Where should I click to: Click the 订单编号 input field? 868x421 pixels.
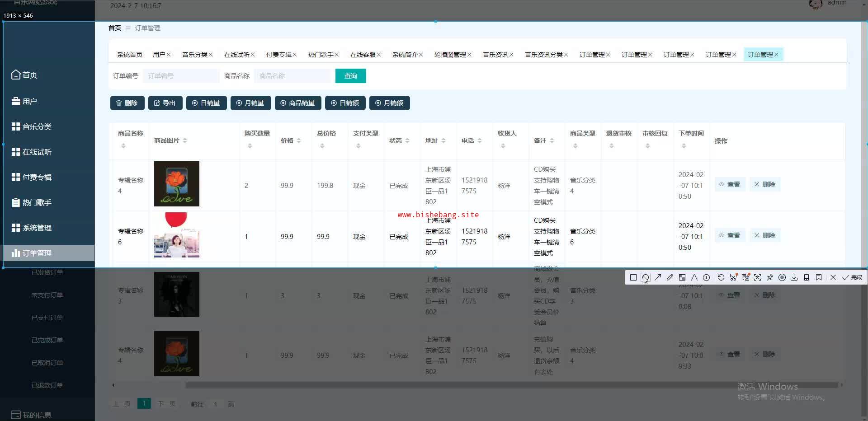pos(181,76)
